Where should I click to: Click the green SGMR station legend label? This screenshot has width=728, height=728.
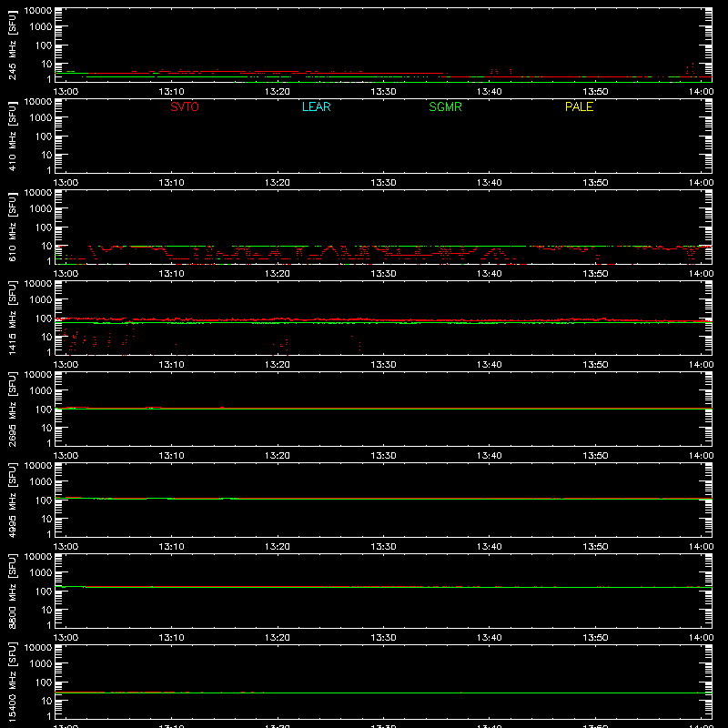pyautogui.click(x=445, y=106)
